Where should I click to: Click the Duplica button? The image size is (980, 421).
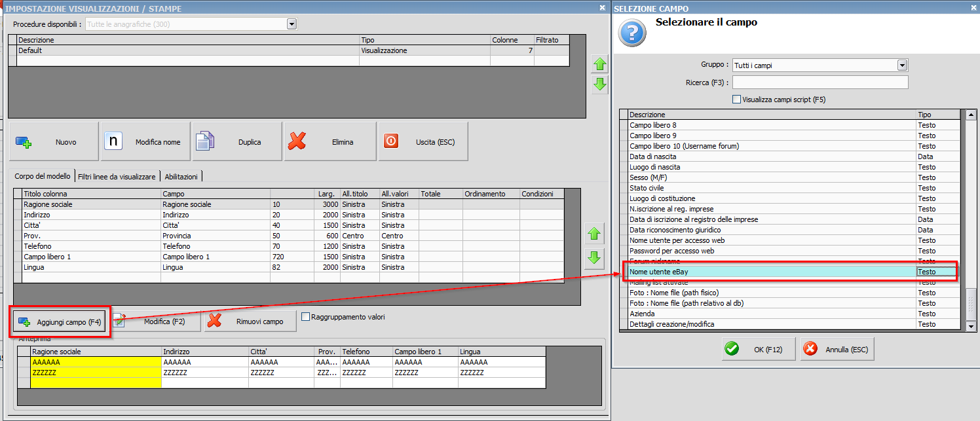(x=237, y=141)
